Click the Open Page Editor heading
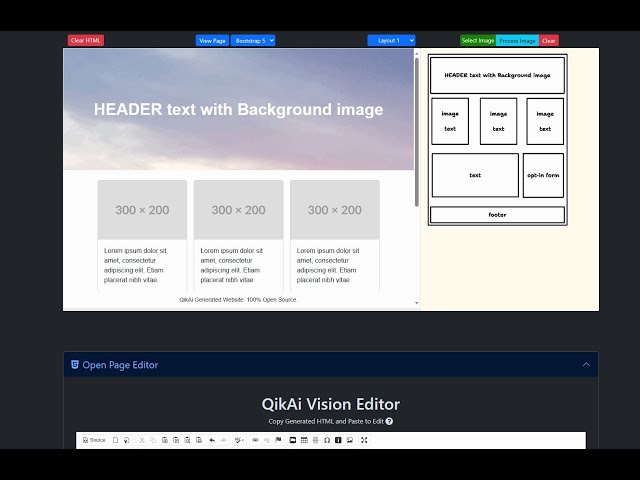This screenshot has height=480, width=640. click(120, 365)
